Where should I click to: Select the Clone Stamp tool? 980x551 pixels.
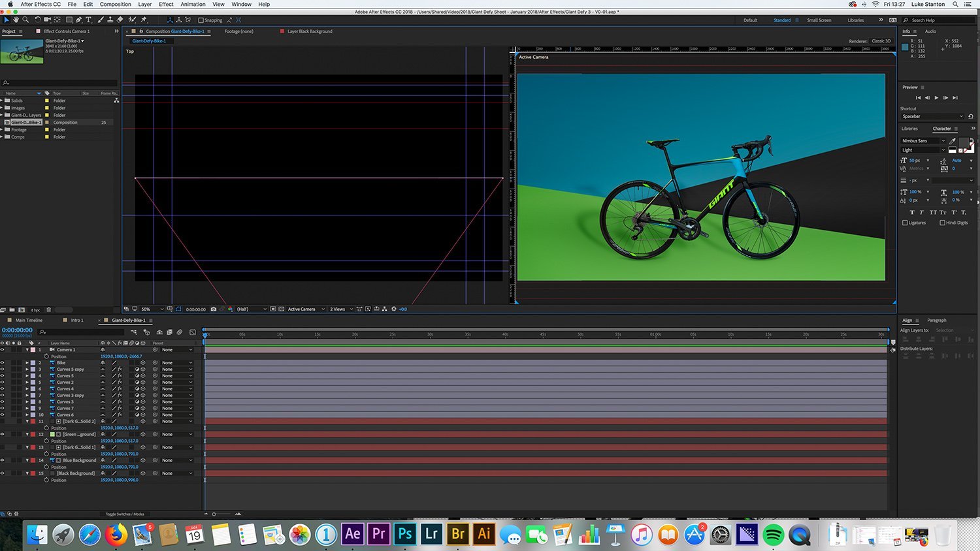pos(110,20)
